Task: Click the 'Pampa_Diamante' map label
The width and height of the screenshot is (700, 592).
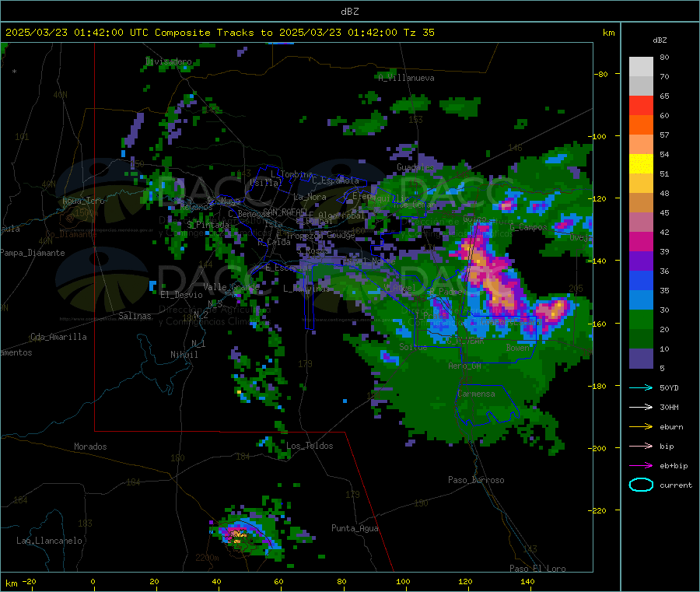Action: [x=33, y=253]
